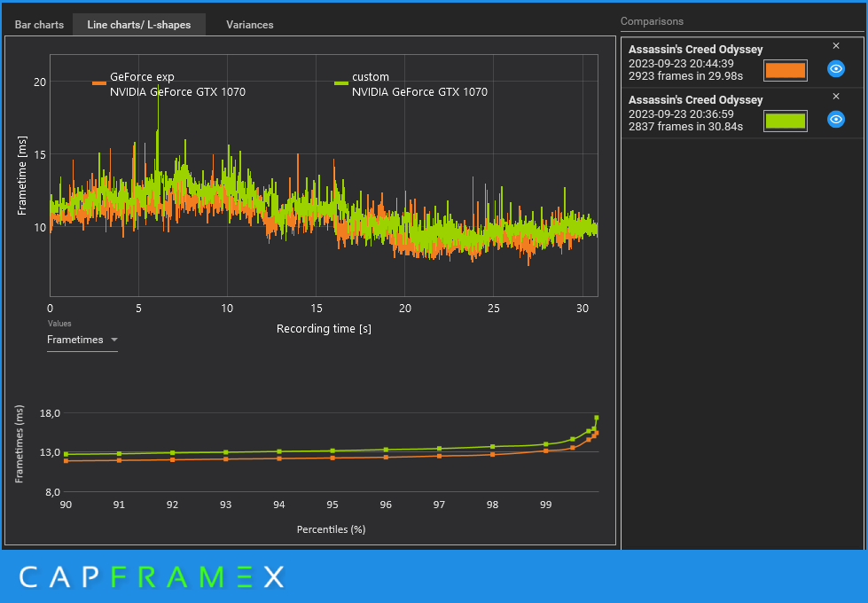868x603 pixels.
Task: Click the green custom legend marker
Action: pyautogui.click(x=341, y=83)
